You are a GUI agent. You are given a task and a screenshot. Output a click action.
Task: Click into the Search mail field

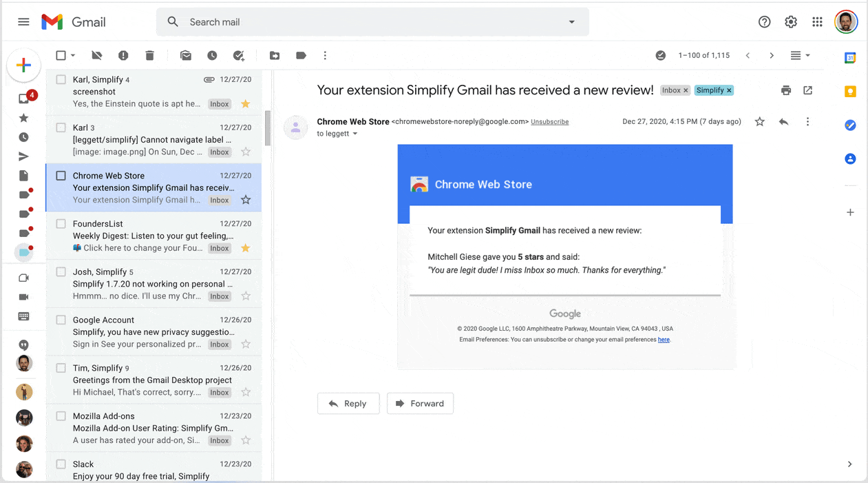click(372, 22)
